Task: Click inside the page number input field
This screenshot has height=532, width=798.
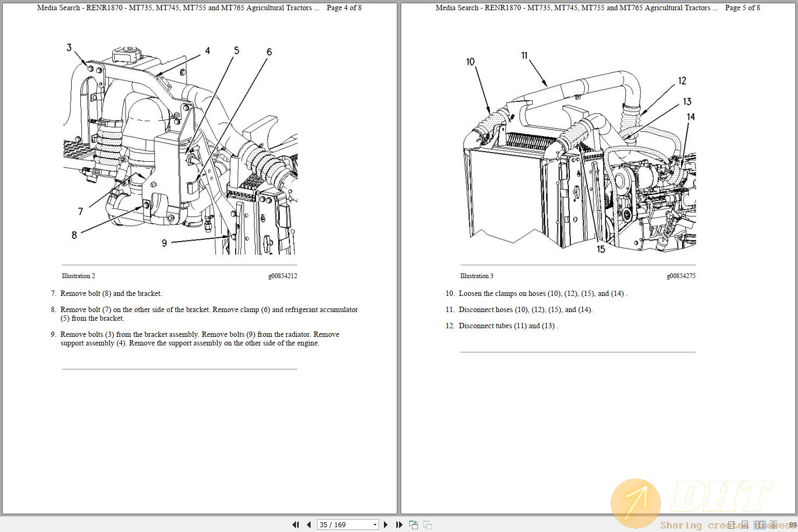Action: tap(340, 524)
